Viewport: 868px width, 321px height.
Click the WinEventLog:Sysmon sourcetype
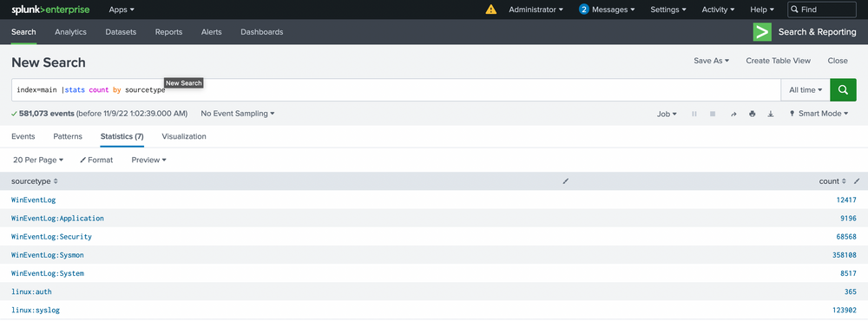pos(48,255)
